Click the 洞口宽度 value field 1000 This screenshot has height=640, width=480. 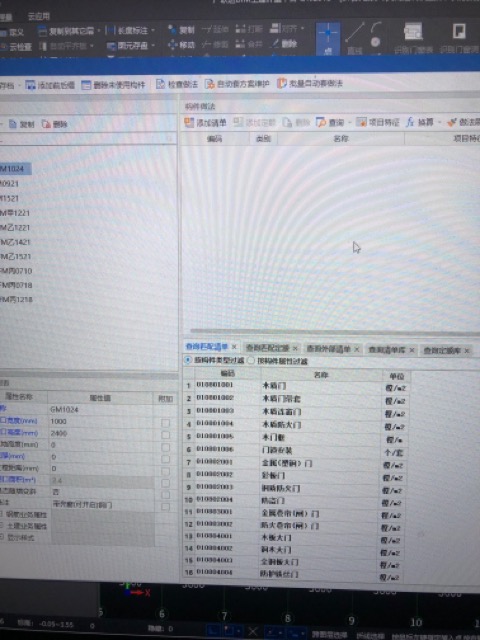100,421
